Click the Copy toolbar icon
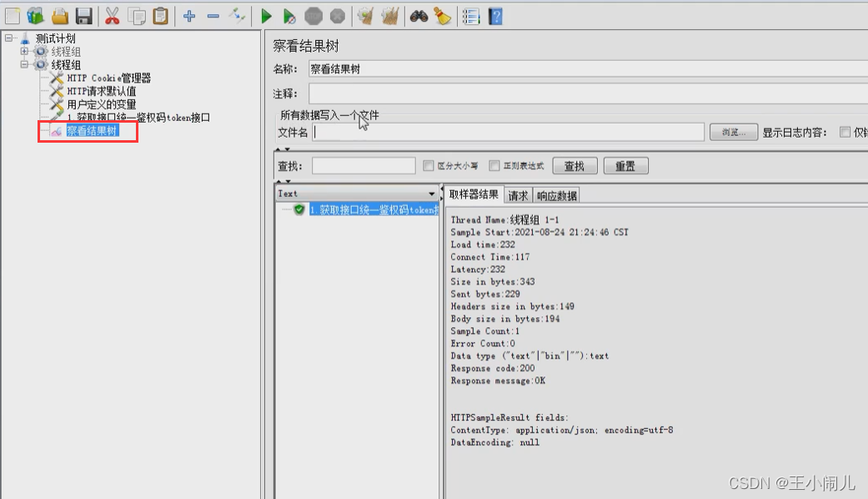Image resolution: width=868 pixels, height=499 pixels. pyautogui.click(x=137, y=16)
